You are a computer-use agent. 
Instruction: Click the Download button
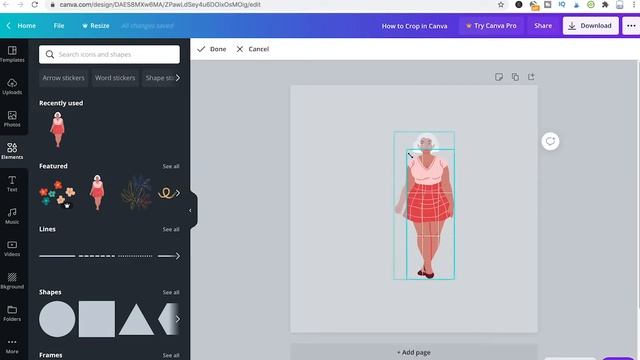click(591, 26)
